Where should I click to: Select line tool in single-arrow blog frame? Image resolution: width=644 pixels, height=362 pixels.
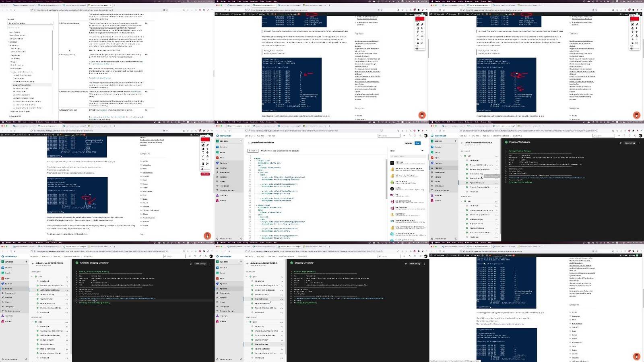pyautogui.click(x=418, y=35)
